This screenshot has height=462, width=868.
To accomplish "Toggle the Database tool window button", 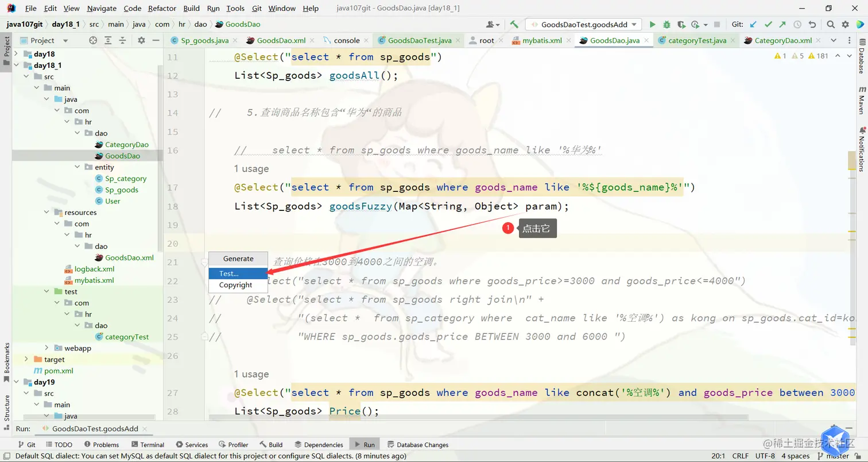I will [x=862, y=57].
